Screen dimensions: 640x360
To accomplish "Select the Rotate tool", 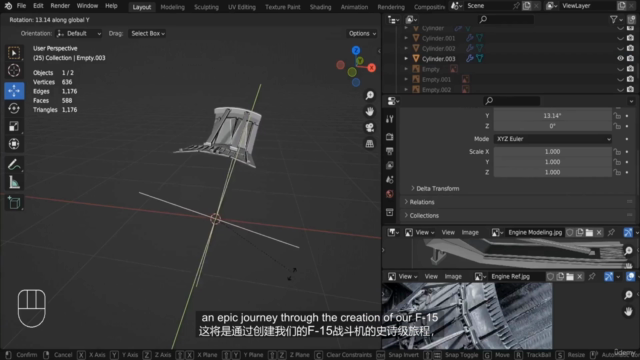I will tap(14, 109).
